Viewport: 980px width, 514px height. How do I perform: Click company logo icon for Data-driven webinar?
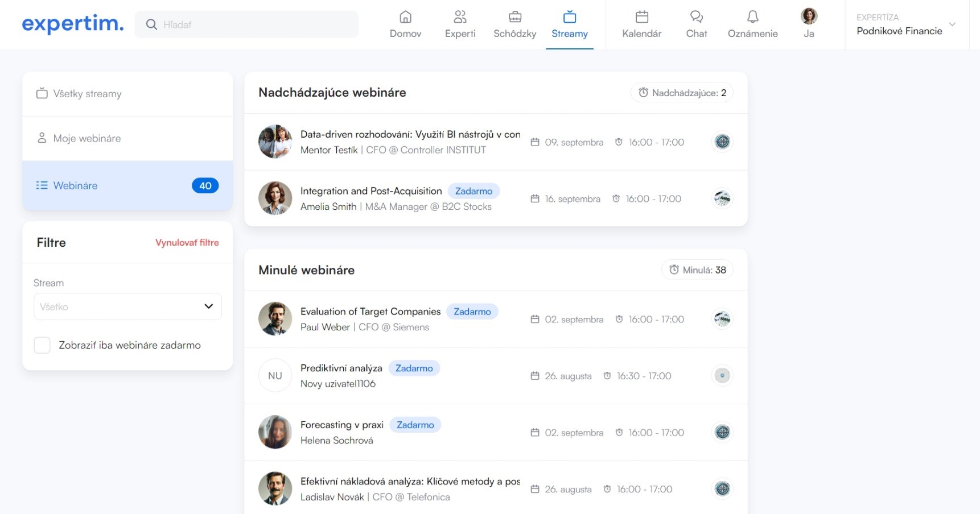coord(722,142)
